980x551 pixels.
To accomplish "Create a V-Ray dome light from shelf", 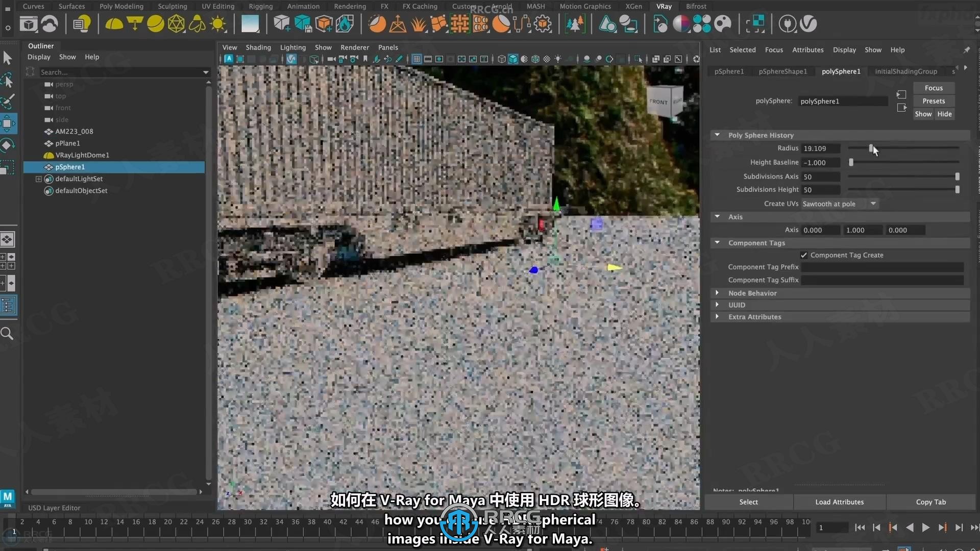I will pyautogui.click(x=114, y=24).
